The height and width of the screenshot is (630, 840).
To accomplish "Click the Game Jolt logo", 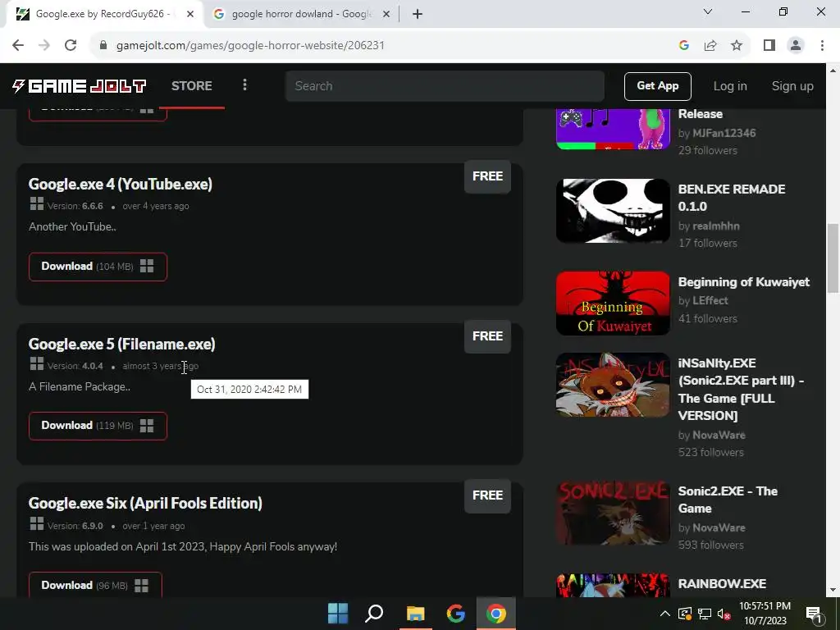I will click(80, 85).
